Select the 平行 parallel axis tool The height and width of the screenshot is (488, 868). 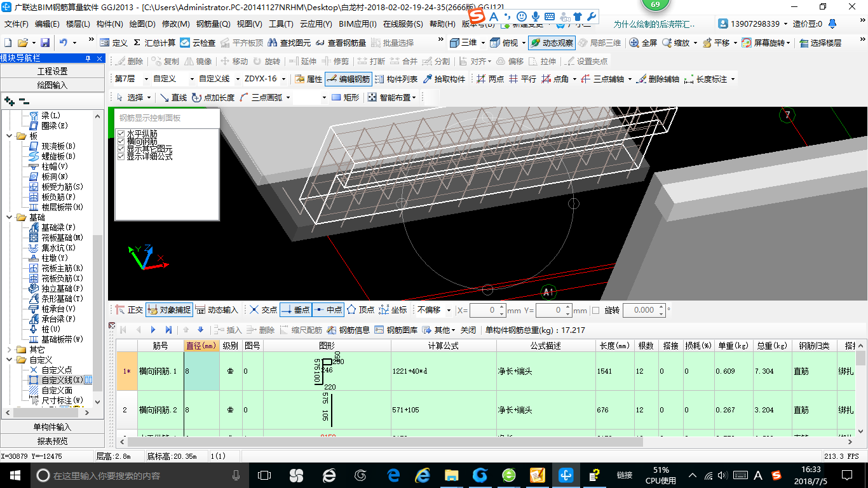522,79
